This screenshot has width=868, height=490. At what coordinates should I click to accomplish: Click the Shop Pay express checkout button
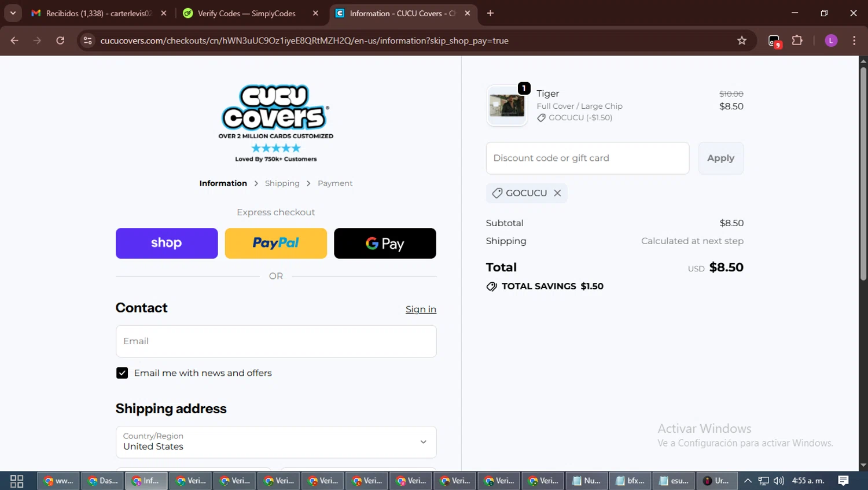pos(167,243)
